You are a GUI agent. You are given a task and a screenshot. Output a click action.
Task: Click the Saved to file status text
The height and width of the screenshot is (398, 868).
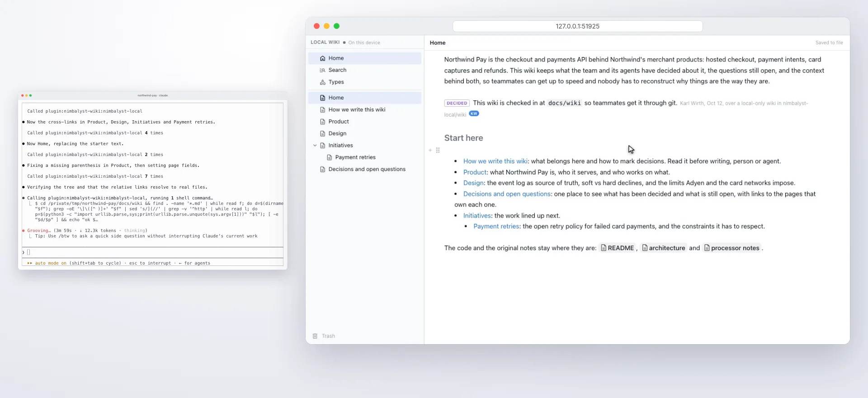click(x=829, y=43)
